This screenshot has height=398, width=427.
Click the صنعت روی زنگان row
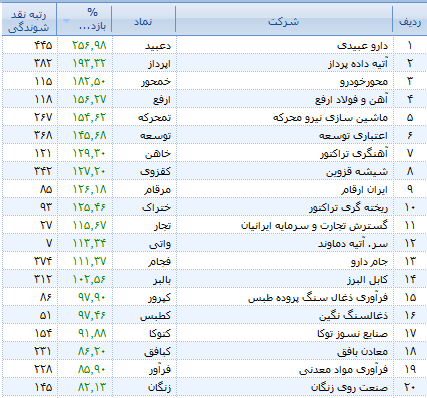point(214,387)
